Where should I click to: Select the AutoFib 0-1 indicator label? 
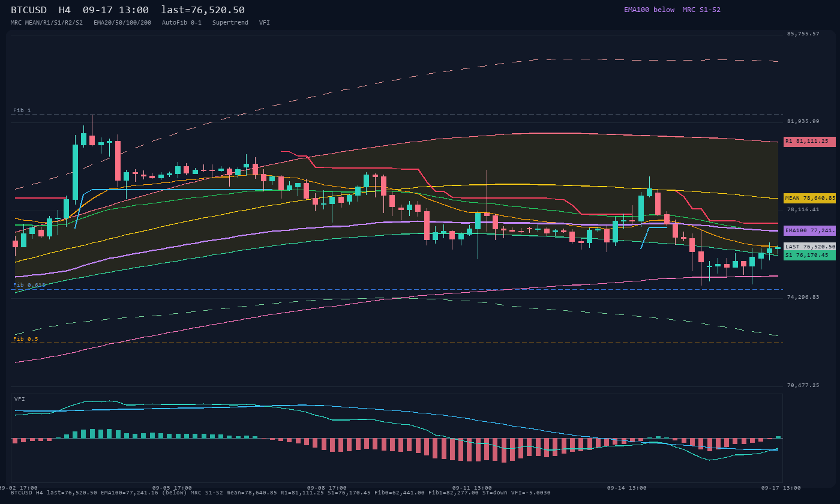click(x=182, y=23)
